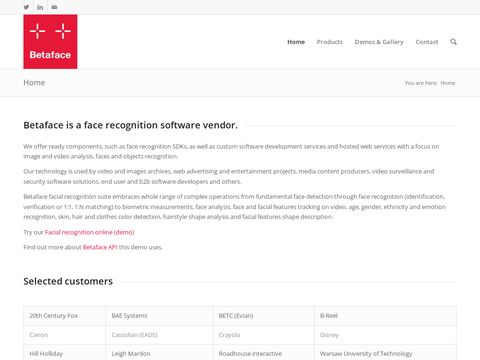Image resolution: width=480 pixels, height=360 pixels.
Task: Select the 20th Century Fox cell
Action: click(65, 316)
